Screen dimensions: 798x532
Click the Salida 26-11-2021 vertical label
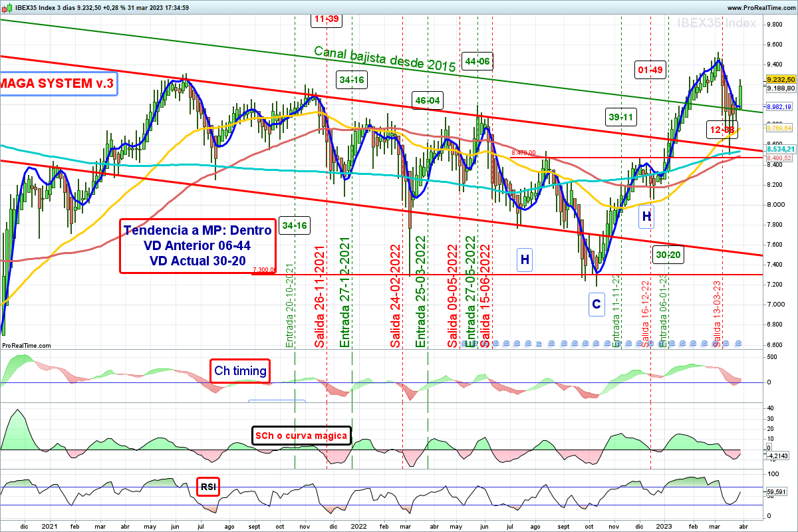click(319, 296)
